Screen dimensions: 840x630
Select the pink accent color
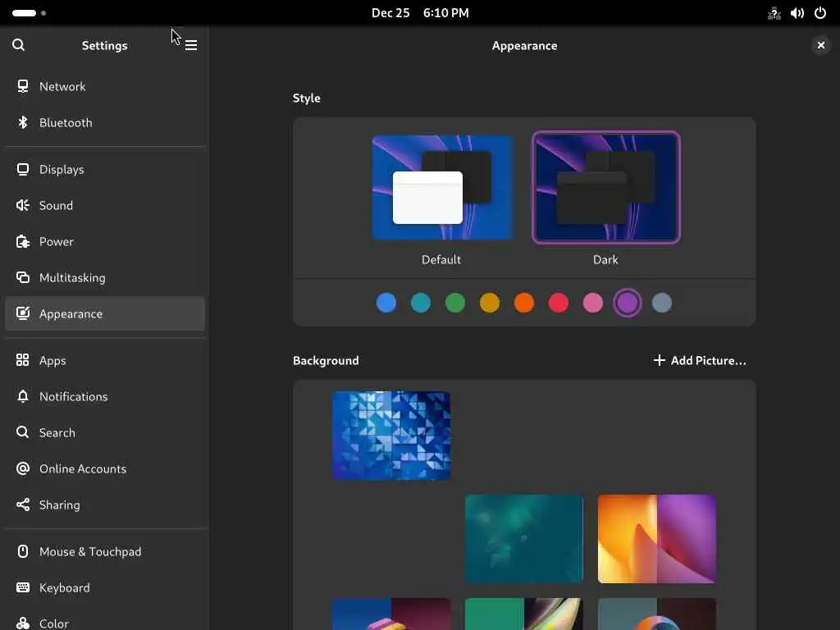(593, 303)
